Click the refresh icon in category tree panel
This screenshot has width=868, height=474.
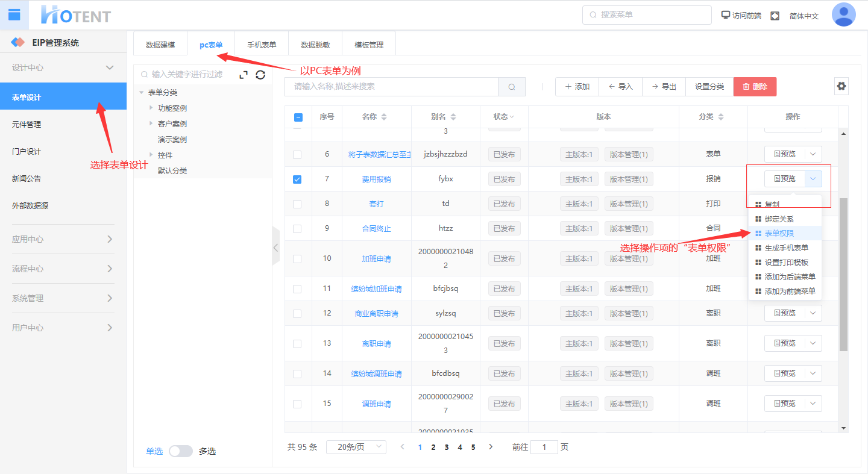tap(260, 75)
